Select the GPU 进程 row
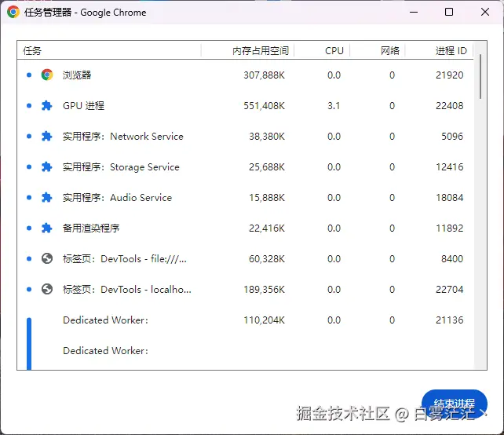The width and height of the screenshot is (504, 435). 245,105
